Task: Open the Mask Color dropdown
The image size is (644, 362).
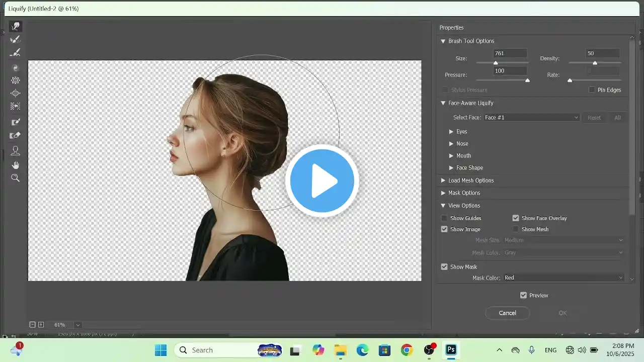Action: coord(563,278)
